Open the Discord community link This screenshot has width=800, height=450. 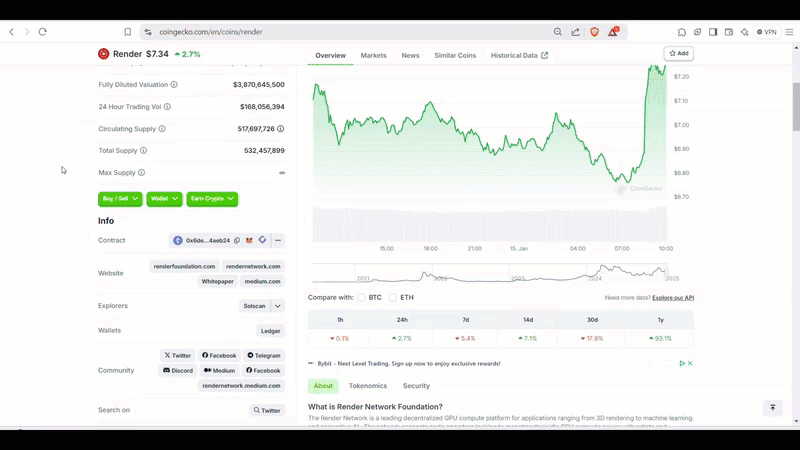[x=178, y=370]
